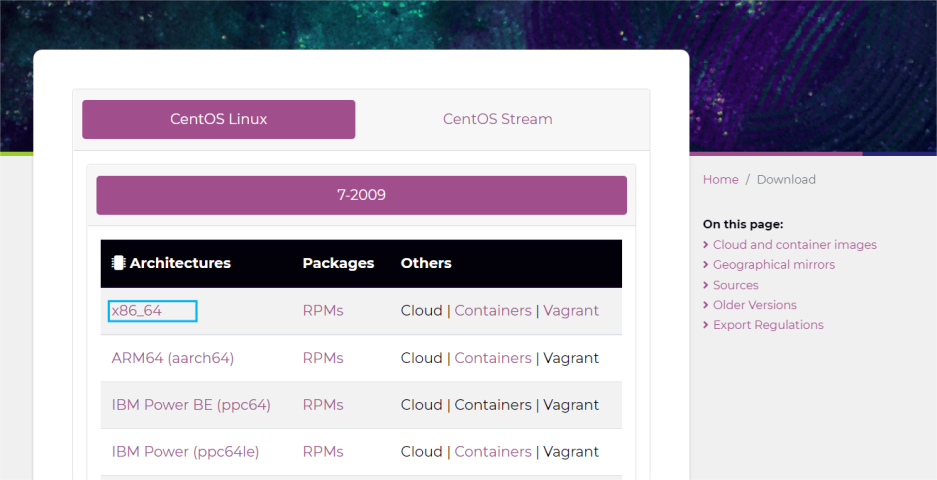Open the IBM Power BE (ppc64) link
Screen dimensions: 937x480
(x=191, y=405)
